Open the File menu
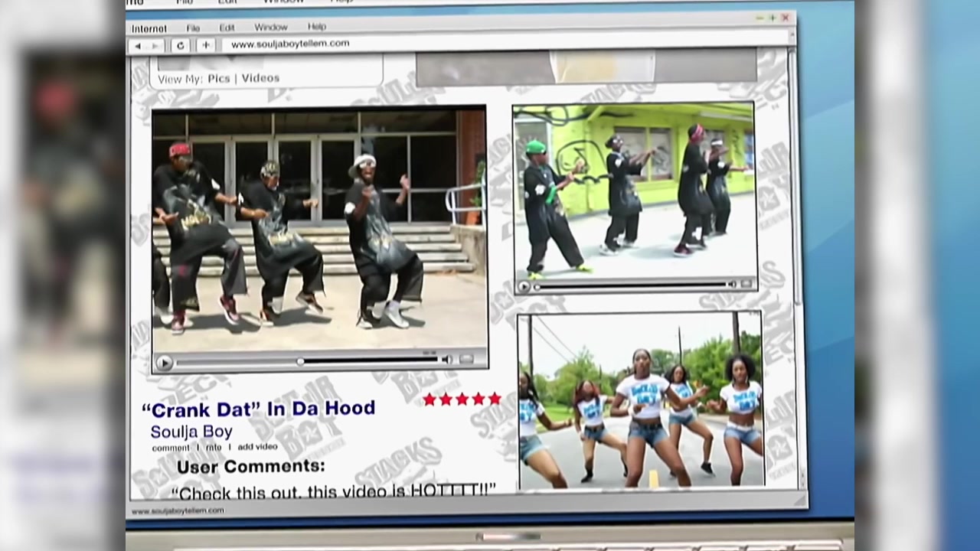 point(193,28)
